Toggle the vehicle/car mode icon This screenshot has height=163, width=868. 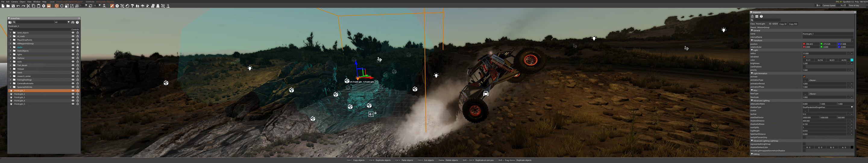coord(49,6)
